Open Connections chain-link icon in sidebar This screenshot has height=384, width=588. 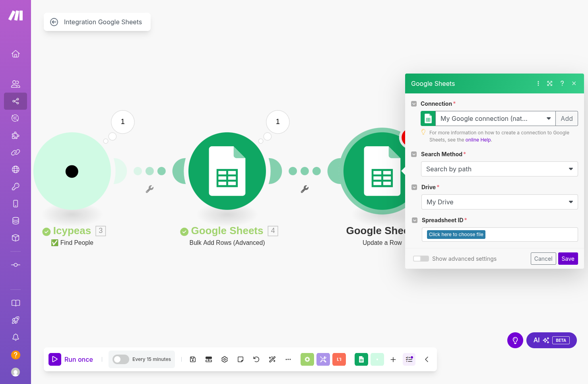coord(16,152)
